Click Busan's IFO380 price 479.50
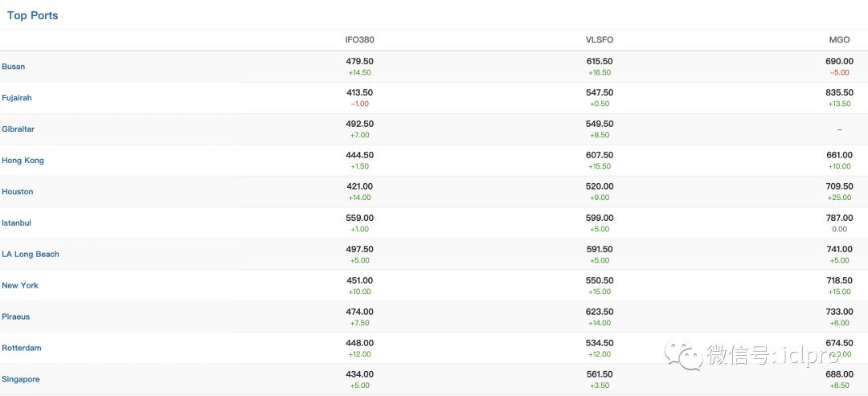 click(359, 62)
